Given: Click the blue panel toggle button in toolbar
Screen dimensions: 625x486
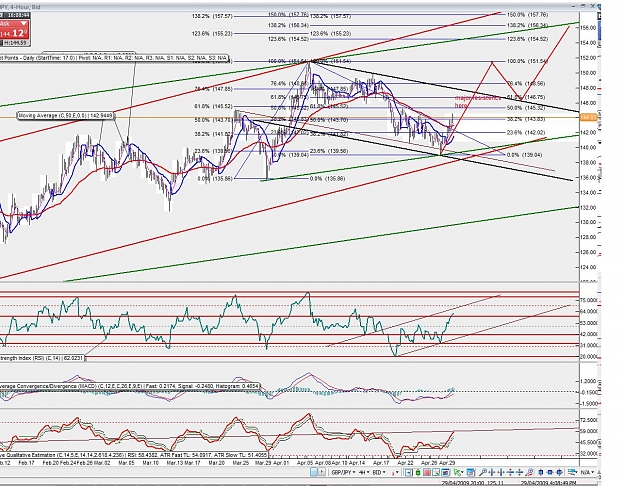Looking at the screenshot, I should [314, 472].
